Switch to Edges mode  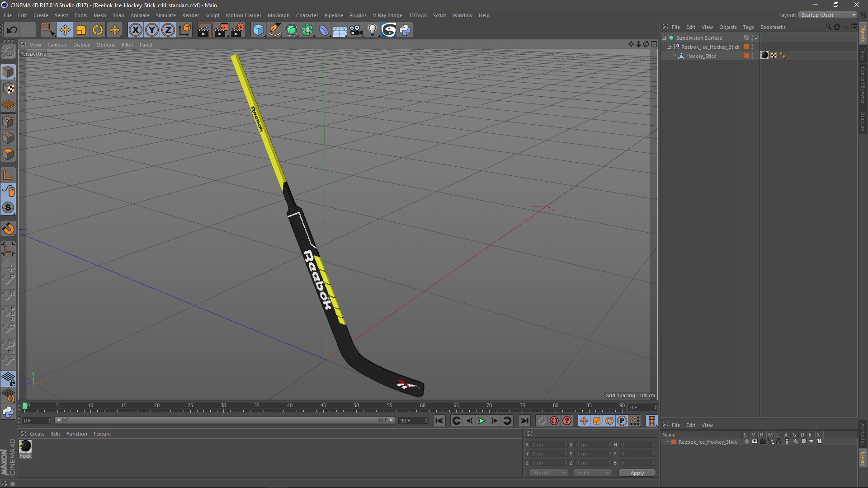point(8,138)
